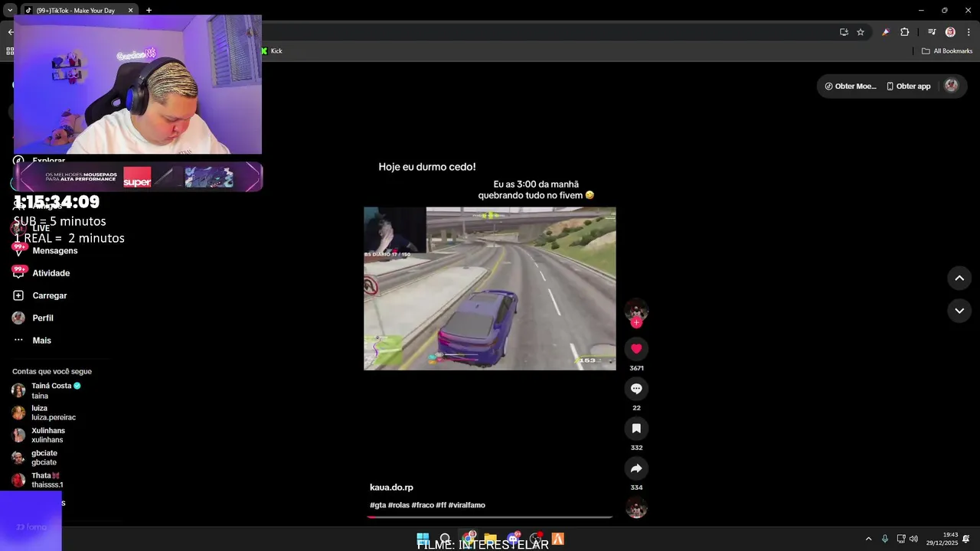Open the video comments bubble icon
This screenshot has height=551, width=980.
636,389
